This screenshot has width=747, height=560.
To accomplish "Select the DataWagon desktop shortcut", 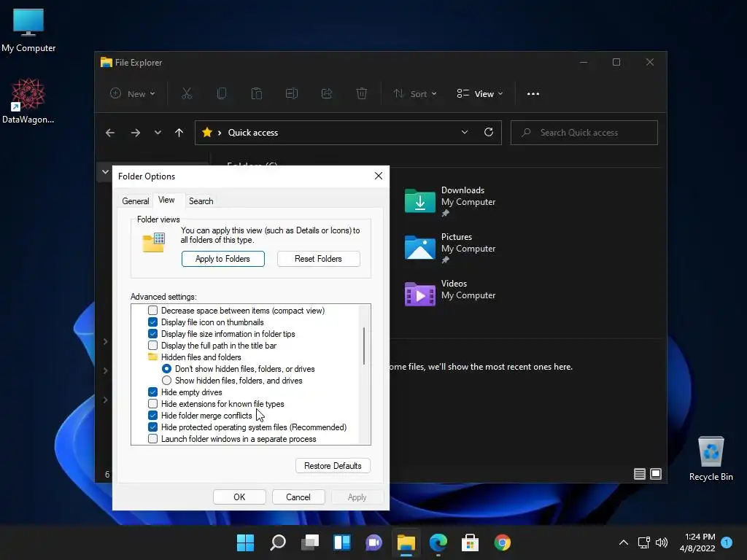I will coord(28,101).
